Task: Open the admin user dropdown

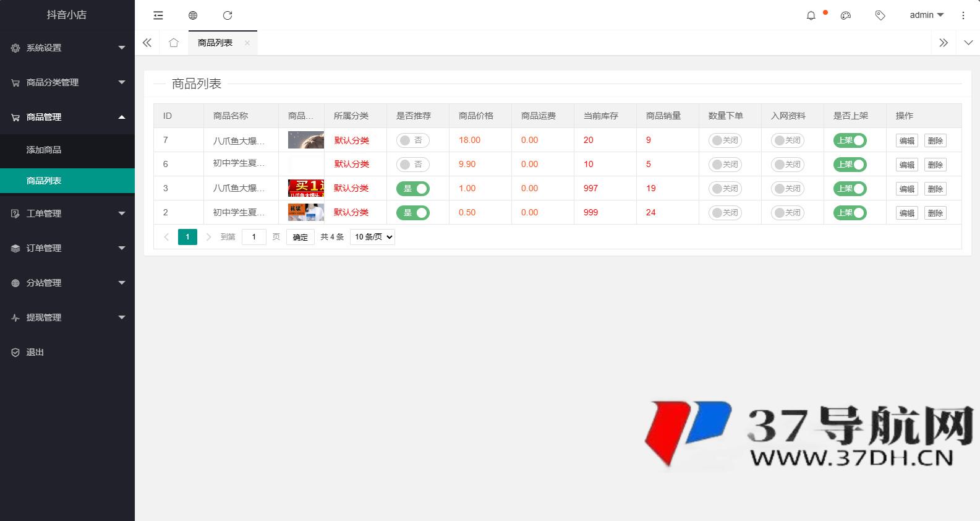Action: pyautogui.click(x=926, y=15)
